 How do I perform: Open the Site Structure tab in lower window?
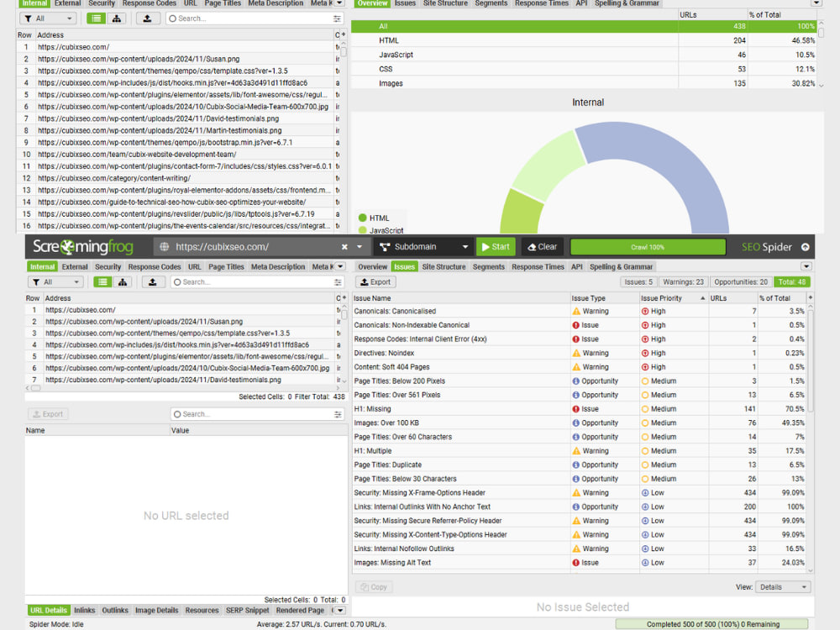coord(444,267)
